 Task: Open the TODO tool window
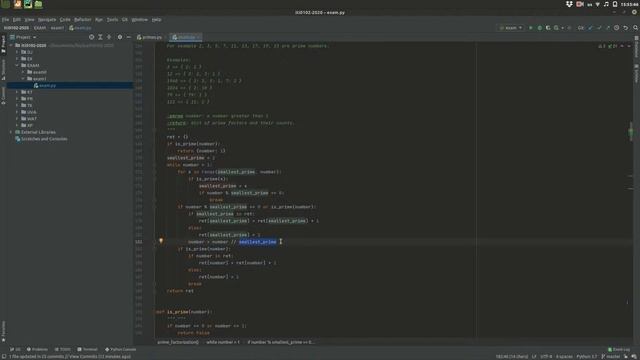point(62,349)
